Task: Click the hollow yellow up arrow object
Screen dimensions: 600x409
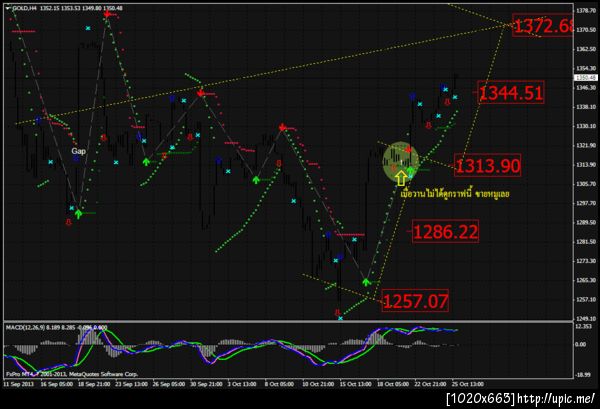Action: (401, 178)
